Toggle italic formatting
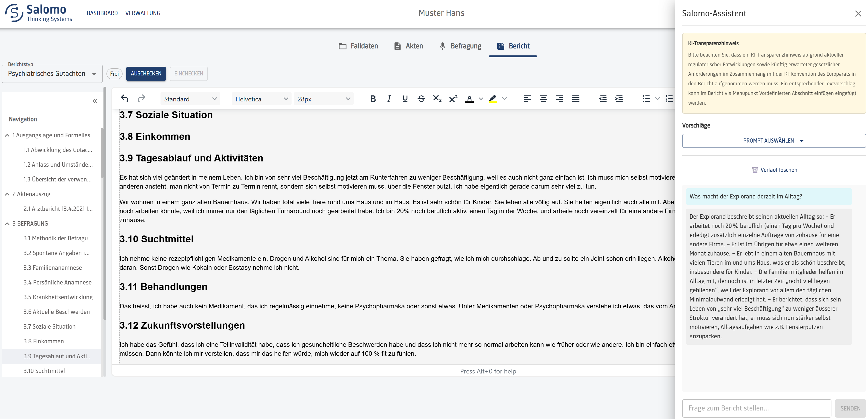Screen dimensions: 868x419 389,99
